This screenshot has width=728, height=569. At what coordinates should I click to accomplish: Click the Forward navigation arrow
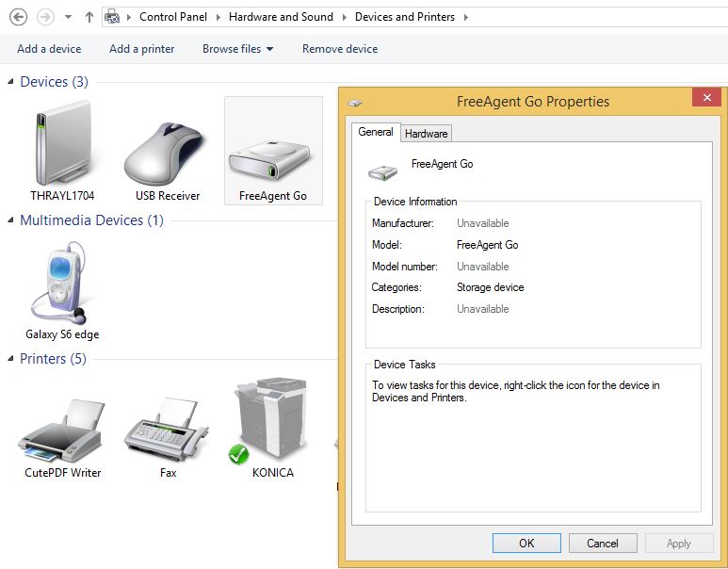[45, 18]
